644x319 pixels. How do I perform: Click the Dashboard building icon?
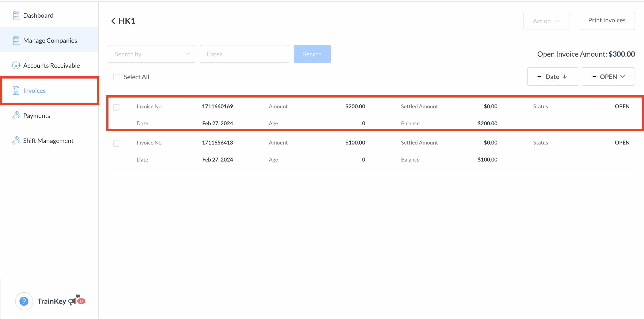(x=16, y=15)
